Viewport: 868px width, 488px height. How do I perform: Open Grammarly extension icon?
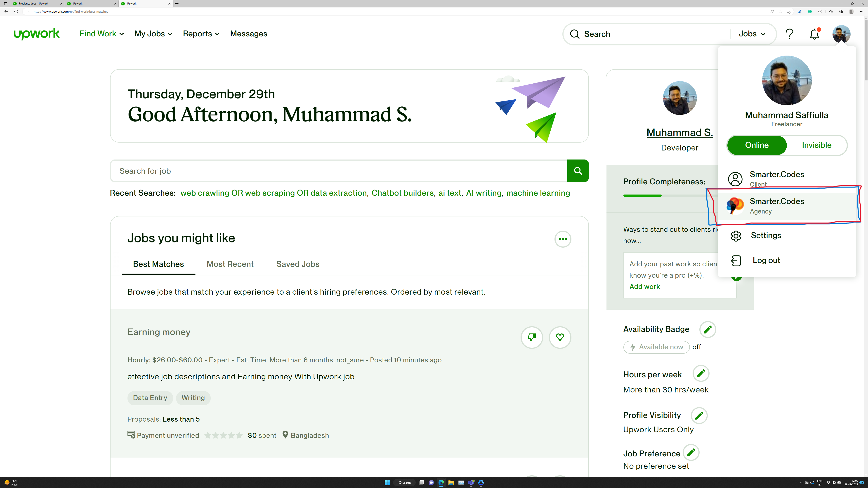810,12
